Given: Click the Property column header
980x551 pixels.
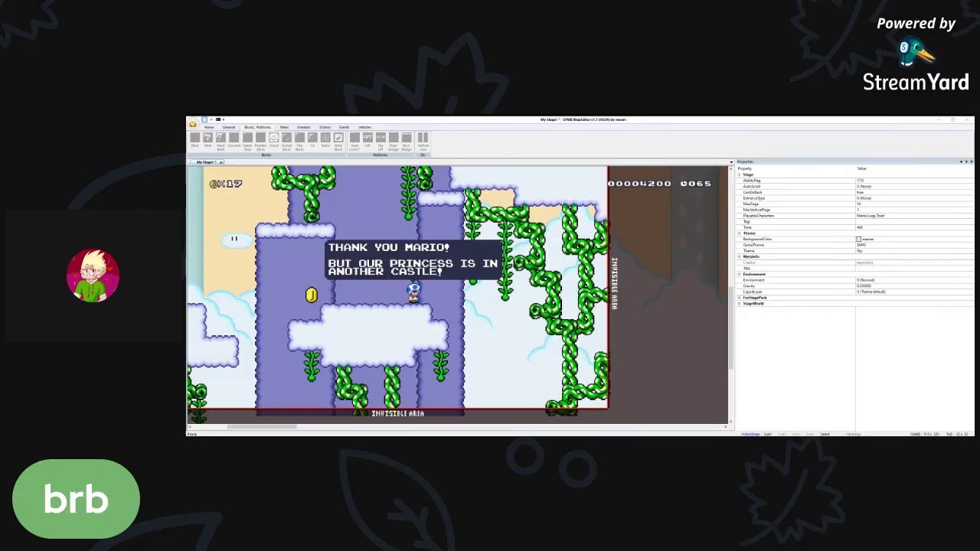Looking at the screenshot, I should coord(745,168).
